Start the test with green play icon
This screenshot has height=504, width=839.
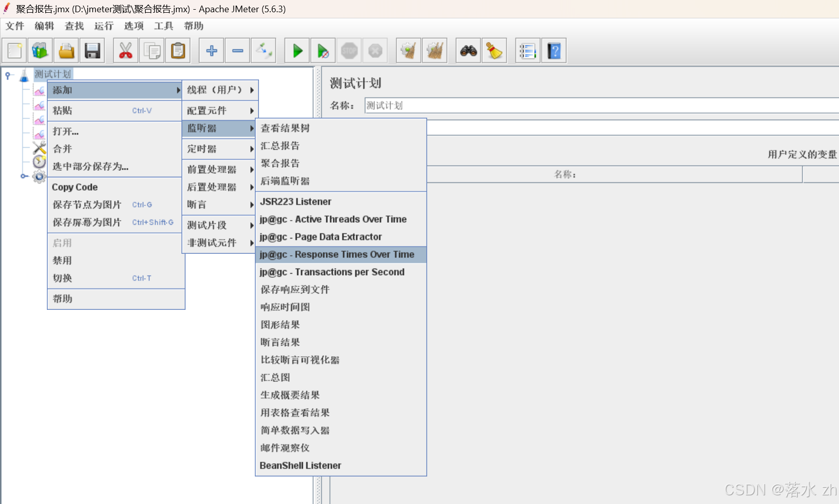297,50
